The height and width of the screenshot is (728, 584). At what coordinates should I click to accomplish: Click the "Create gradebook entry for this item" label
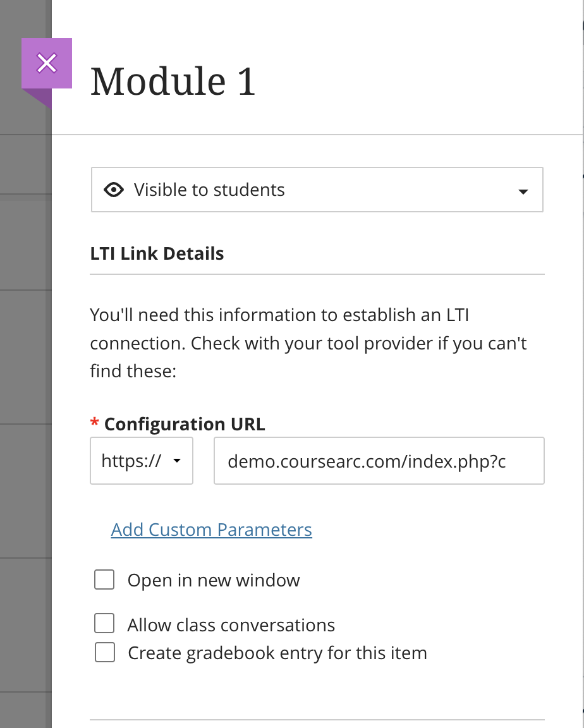click(x=277, y=653)
